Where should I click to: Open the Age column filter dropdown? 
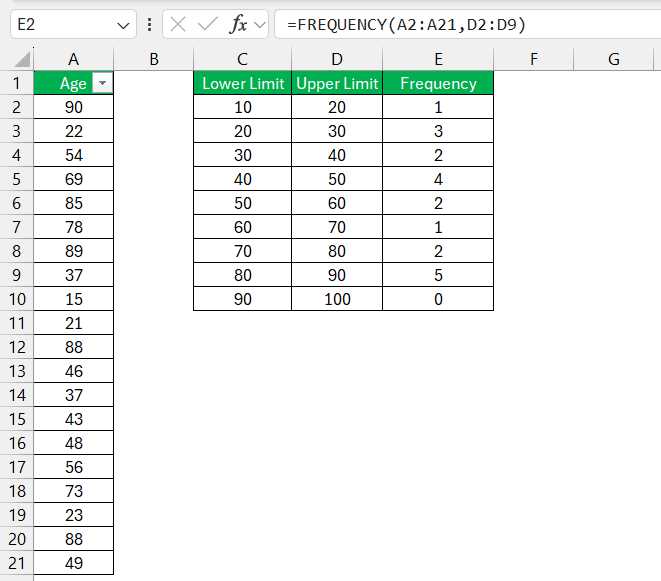pyautogui.click(x=102, y=83)
